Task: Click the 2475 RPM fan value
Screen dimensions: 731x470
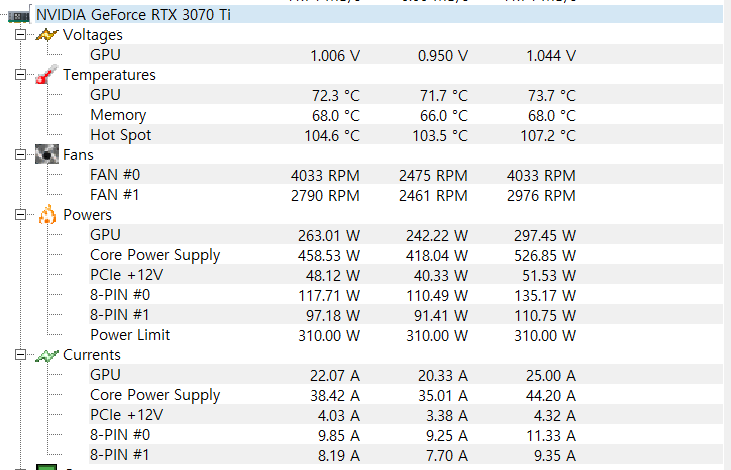Action: [x=433, y=176]
